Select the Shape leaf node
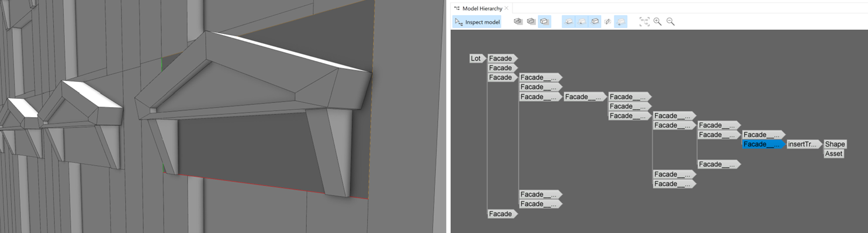Image resolution: width=868 pixels, height=233 pixels. [x=835, y=144]
